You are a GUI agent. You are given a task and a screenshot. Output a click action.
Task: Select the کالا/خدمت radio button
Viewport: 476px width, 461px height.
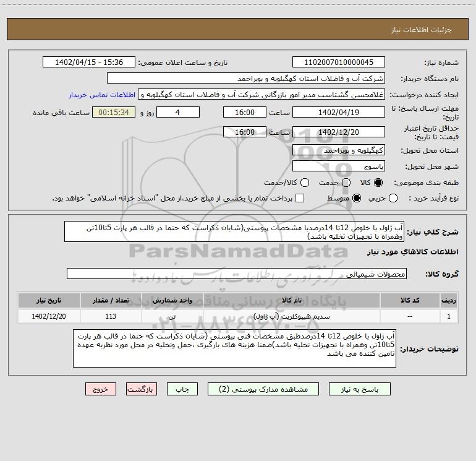[x=305, y=183]
